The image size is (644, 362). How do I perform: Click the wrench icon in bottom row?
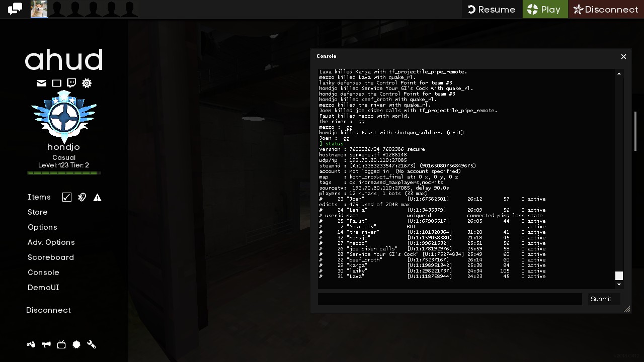click(x=92, y=344)
